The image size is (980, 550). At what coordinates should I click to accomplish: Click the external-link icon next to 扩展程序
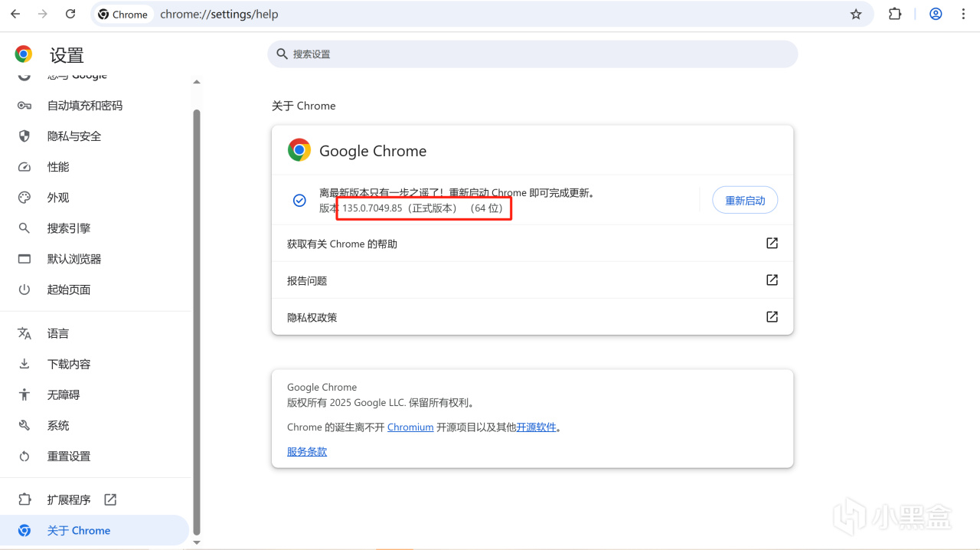coord(110,499)
